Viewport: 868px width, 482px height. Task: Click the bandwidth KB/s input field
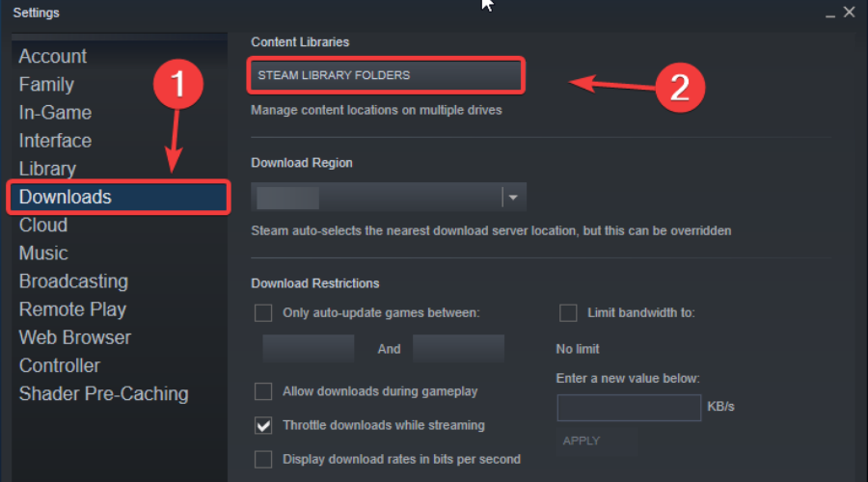click(x=629, y=408)
